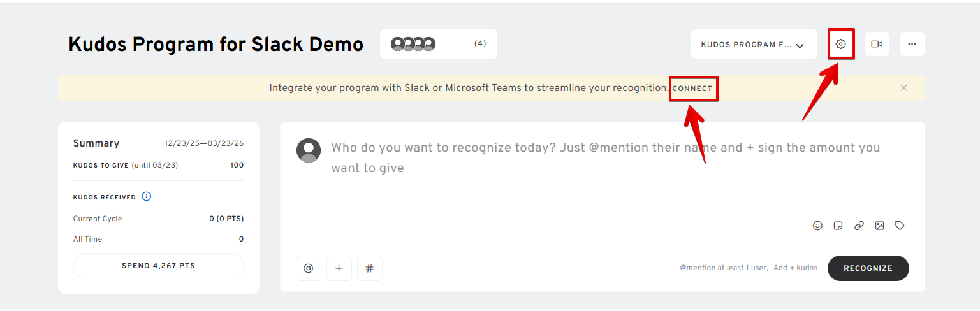Follow the CONNECT integration link
The height and width of the screenshot is (311, 980).
[692, 89]
